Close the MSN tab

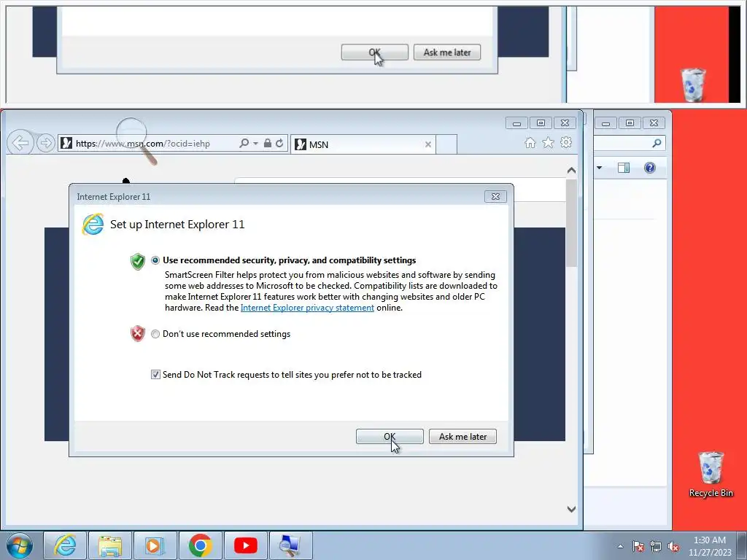pyautogui.click(x=427, y=144)
